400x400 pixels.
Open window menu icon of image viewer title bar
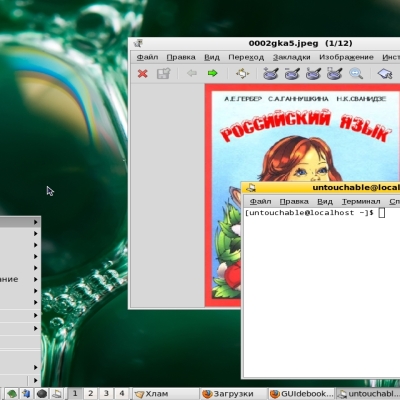(x=138, y=43)
